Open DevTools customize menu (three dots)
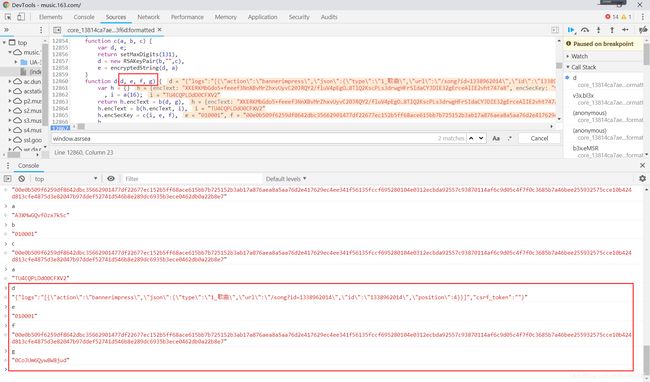 pyautogui.click(x=643, y=17)
